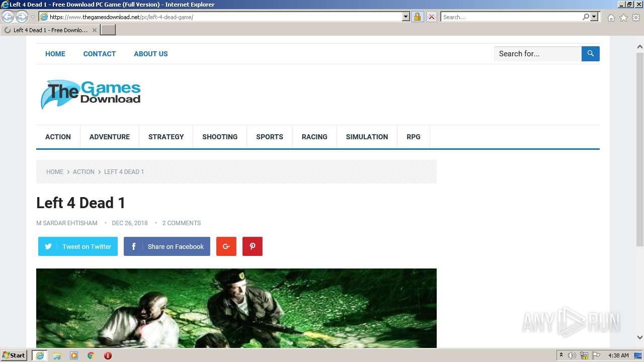Open the SHOOTING category

click(220, 137)
